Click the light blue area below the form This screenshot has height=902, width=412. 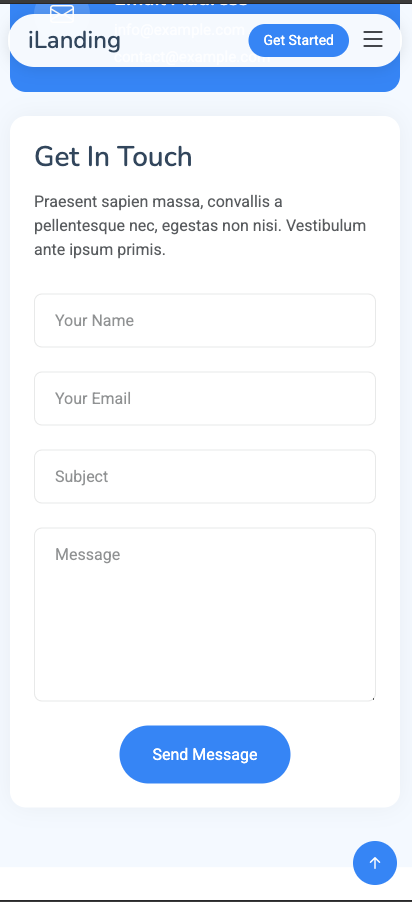173,837
